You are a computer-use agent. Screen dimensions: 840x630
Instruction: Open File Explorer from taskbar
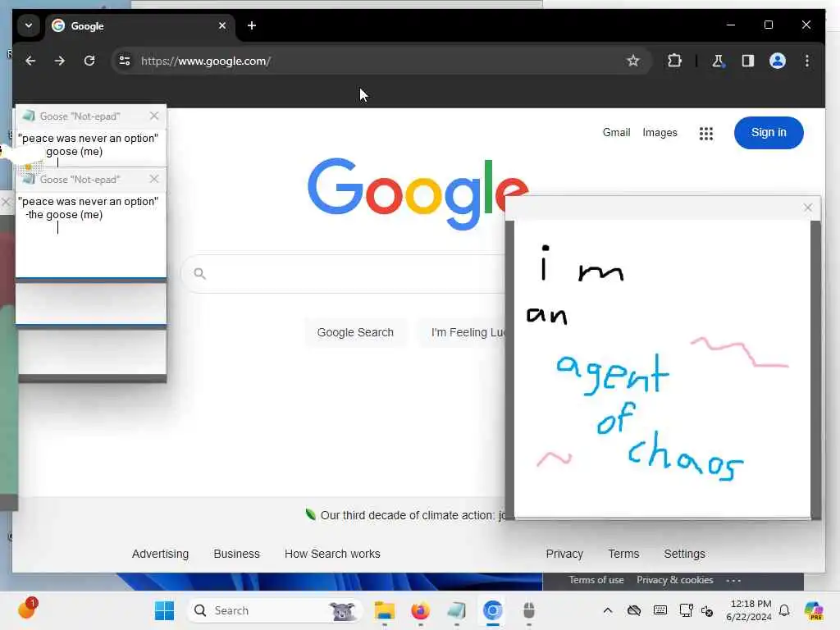[x=384, y=610]
